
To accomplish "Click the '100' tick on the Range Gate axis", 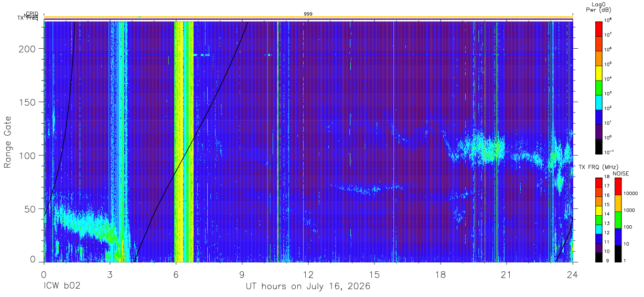I will (x=28, y=156).
